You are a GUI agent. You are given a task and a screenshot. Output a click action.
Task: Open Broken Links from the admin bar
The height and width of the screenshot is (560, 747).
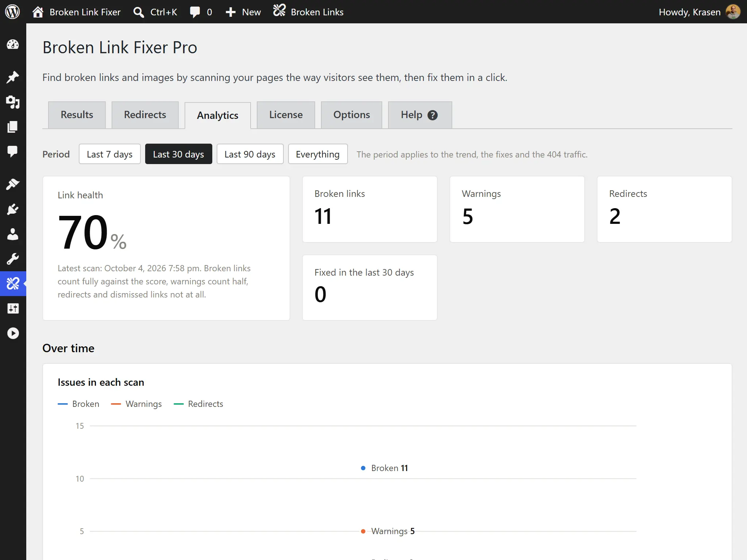click(x=309, y=12)
